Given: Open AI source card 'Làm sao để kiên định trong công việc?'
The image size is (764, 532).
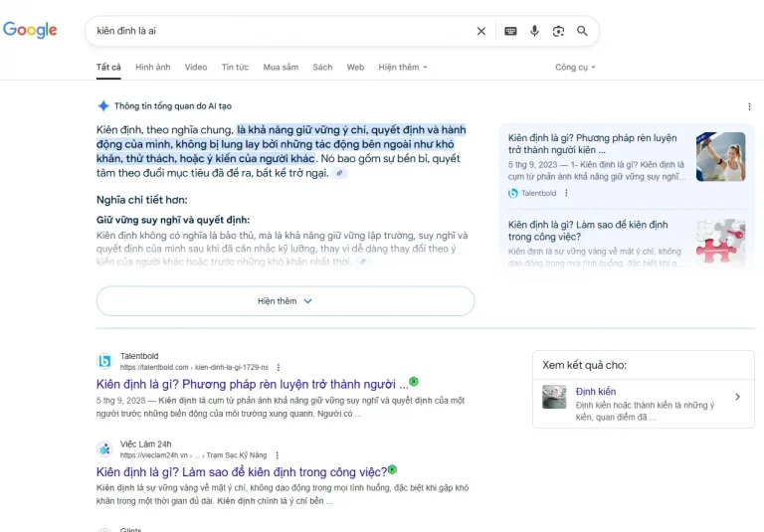Looking at the screenshot, I should (588, 231).
